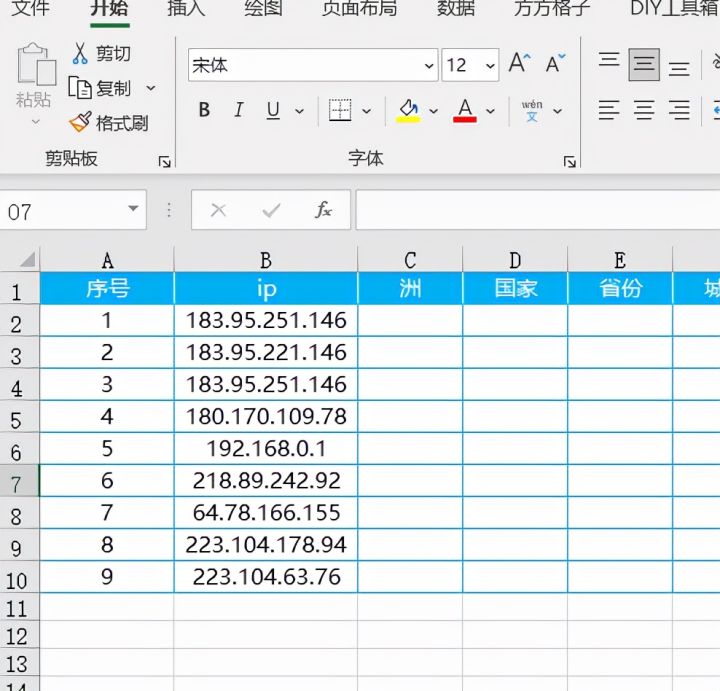Expand the phonetic guide dropdown arrow
The height and width of the screenshot is (691, 720).
click(x=557, y=111)
